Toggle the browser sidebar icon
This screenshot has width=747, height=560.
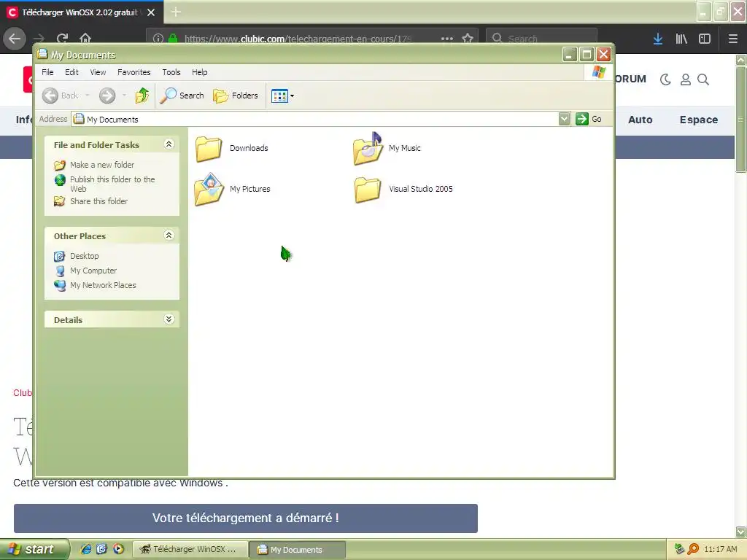(705, 39)
